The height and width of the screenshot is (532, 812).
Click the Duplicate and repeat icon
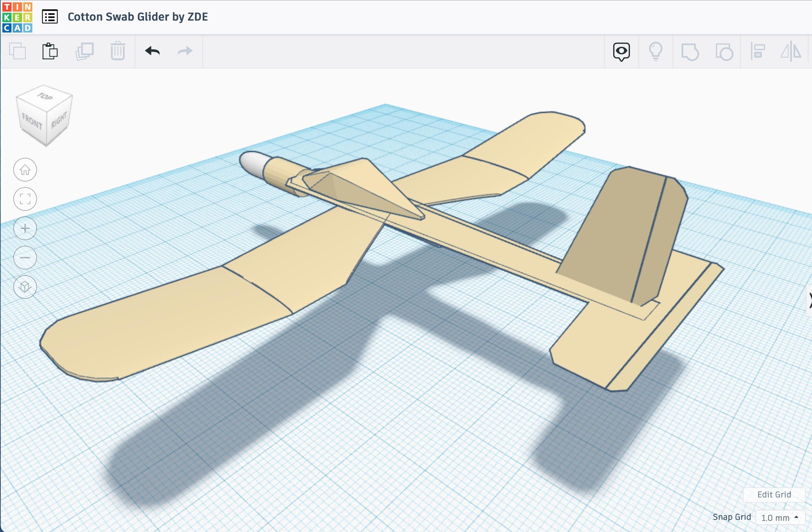point(84,51)
